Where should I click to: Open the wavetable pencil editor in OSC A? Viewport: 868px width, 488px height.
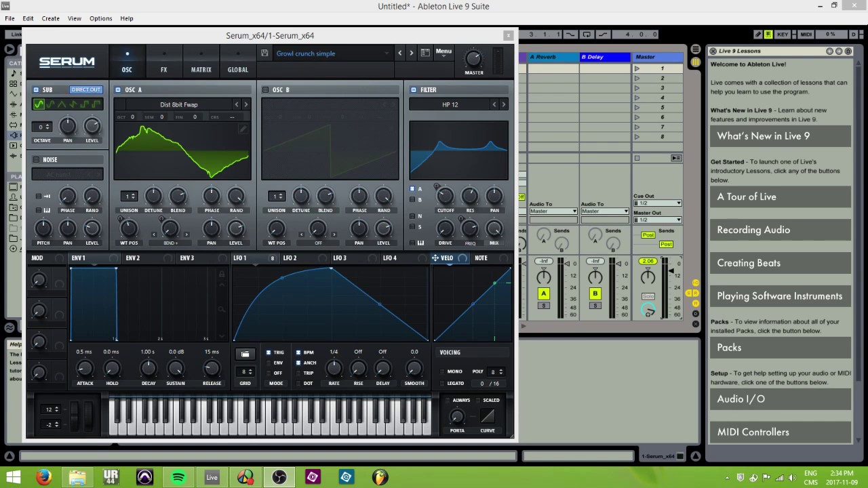[243, 129]
